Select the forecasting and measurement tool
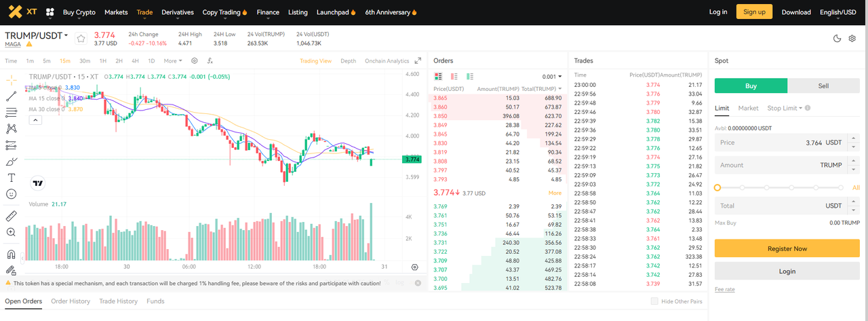This screenshot has height=321, width=868. coord(12,145)
